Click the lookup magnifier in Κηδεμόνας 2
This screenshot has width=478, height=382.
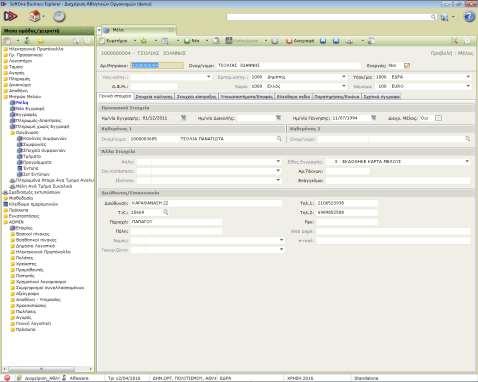tap(468, 138)
